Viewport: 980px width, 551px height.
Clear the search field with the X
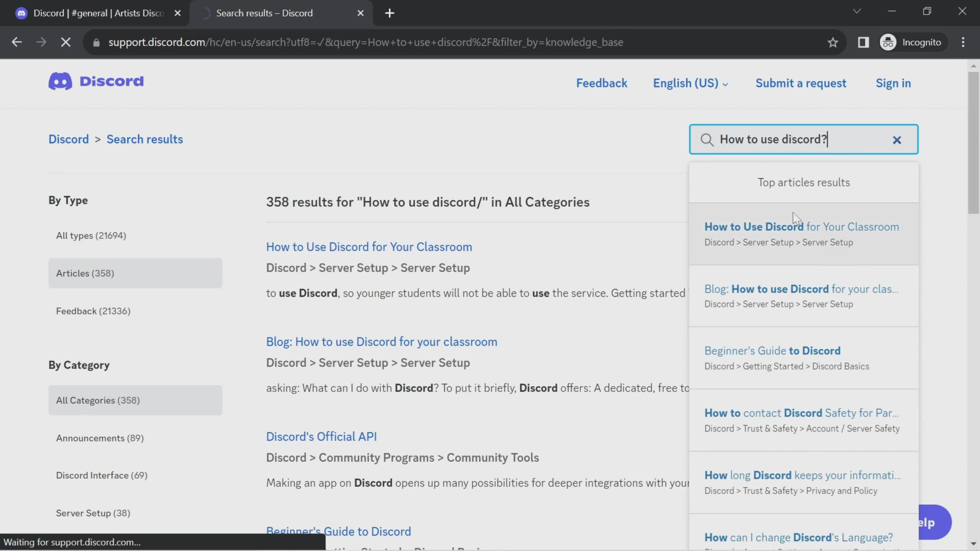click(897, 140)
